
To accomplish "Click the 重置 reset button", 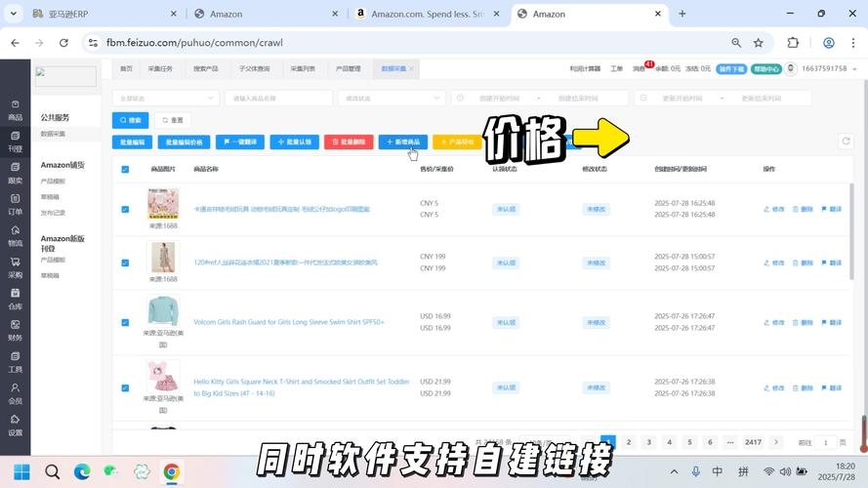I will (173, 120).
